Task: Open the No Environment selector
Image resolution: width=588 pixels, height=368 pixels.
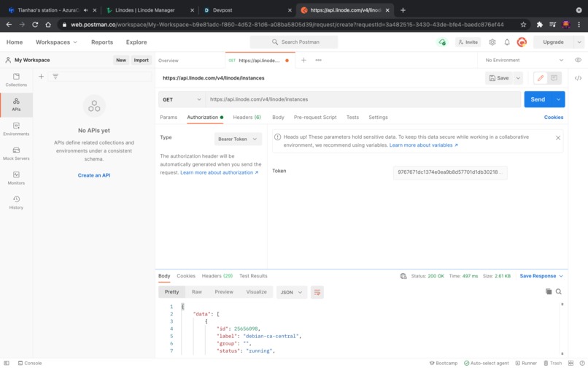Action: pos(524,60)
